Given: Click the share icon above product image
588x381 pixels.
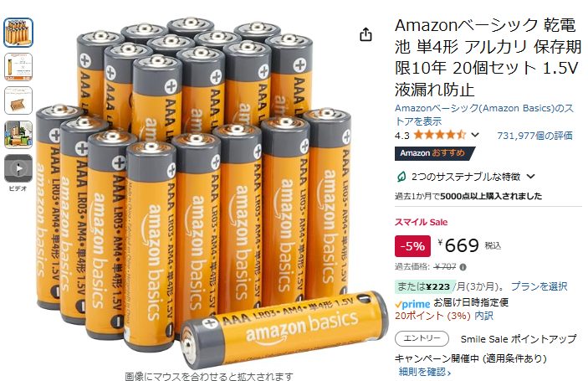Looking at the screenshot, I should coord(366,34).
